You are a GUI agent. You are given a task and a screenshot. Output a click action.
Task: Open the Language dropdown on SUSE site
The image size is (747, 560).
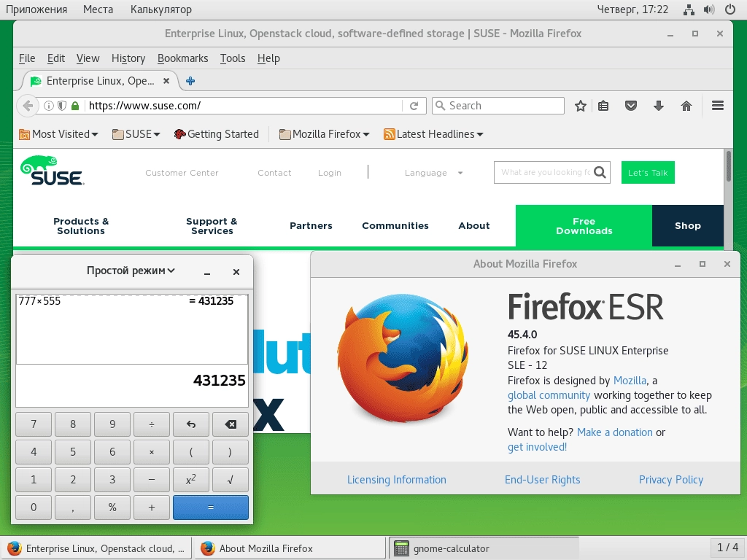pos(433,173)
